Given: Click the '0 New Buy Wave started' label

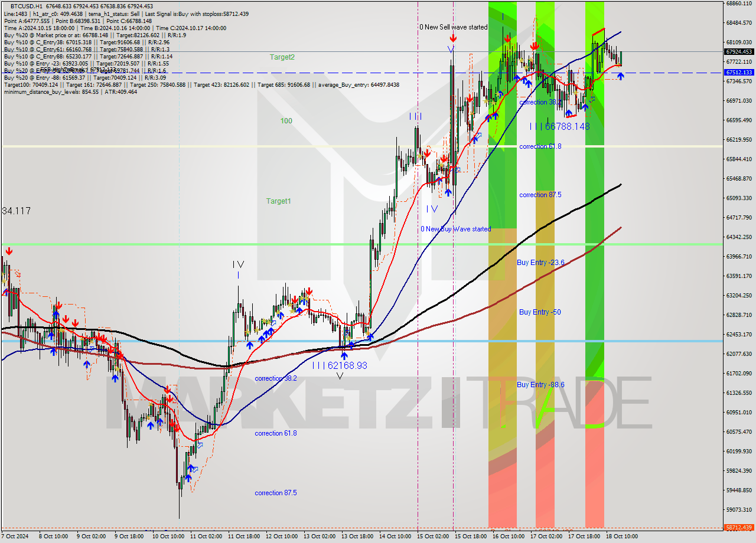Looking at the screenshot, I should (x=455, y=229).
